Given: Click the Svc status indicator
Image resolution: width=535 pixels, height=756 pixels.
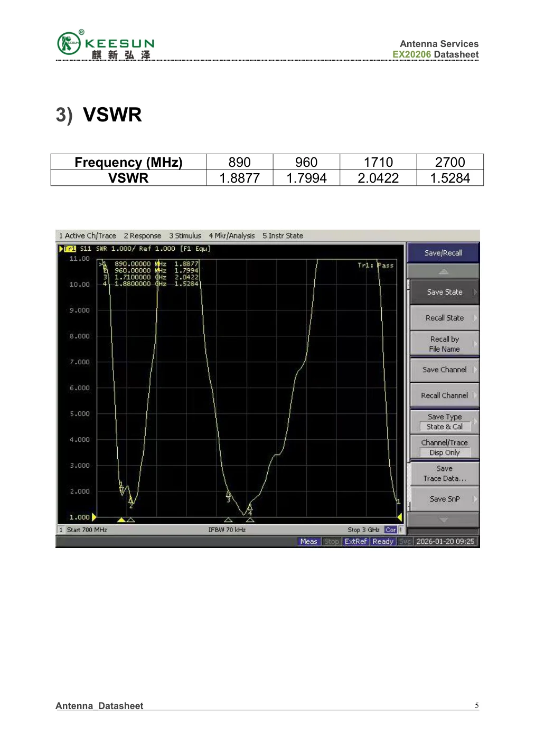Looking at the screenshot, I should click(405, 542).
